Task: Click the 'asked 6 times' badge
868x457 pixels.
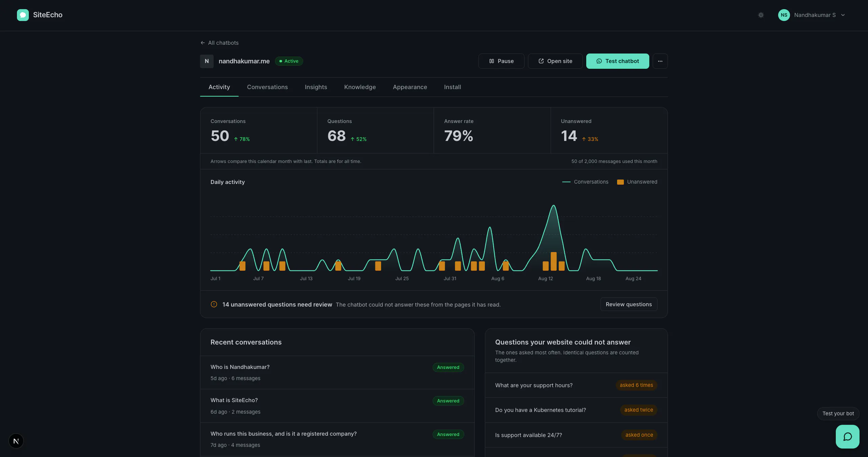Action: [636, 385]
